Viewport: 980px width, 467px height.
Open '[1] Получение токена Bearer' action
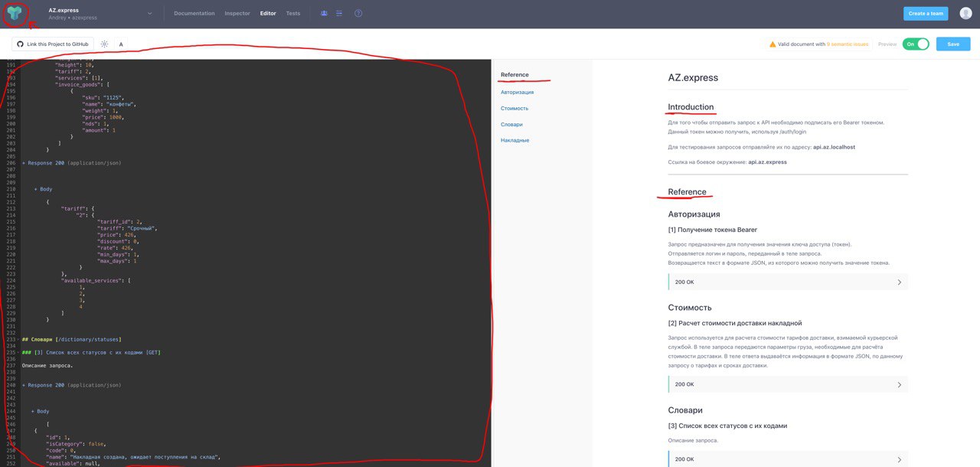[x=712, y=230]
